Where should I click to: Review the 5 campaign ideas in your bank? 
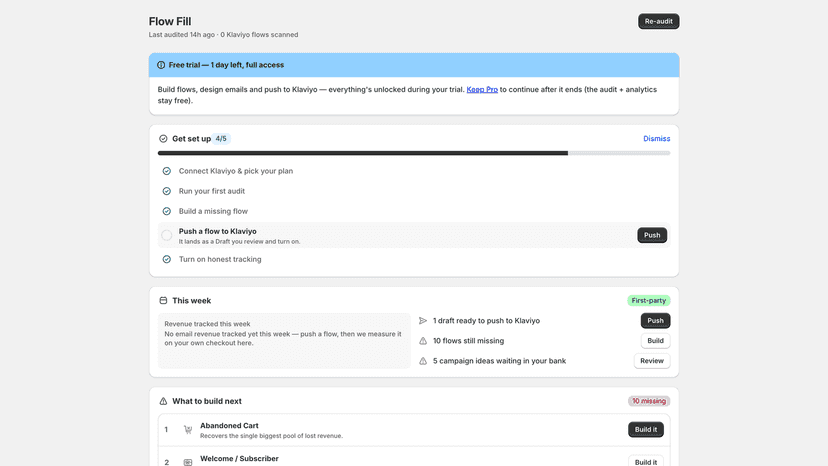(x=652, y=361)
